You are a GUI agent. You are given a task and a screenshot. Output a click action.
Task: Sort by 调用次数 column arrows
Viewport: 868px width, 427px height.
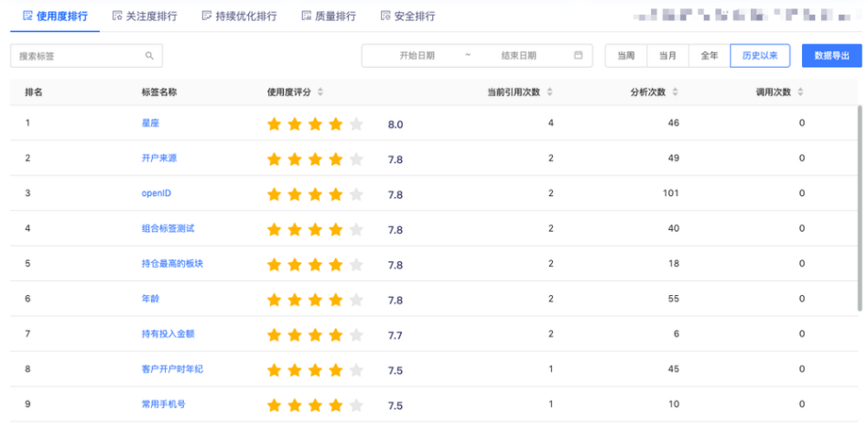[800, 92]
